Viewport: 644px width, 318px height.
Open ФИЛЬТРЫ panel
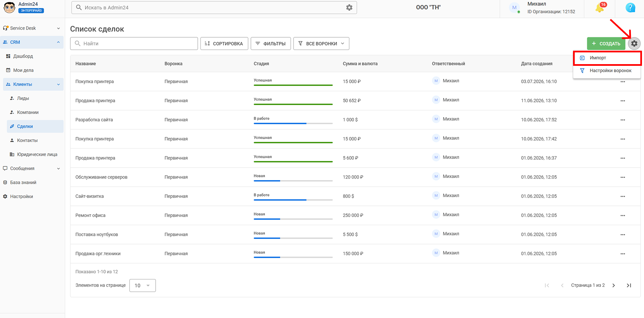pos(271,44)
